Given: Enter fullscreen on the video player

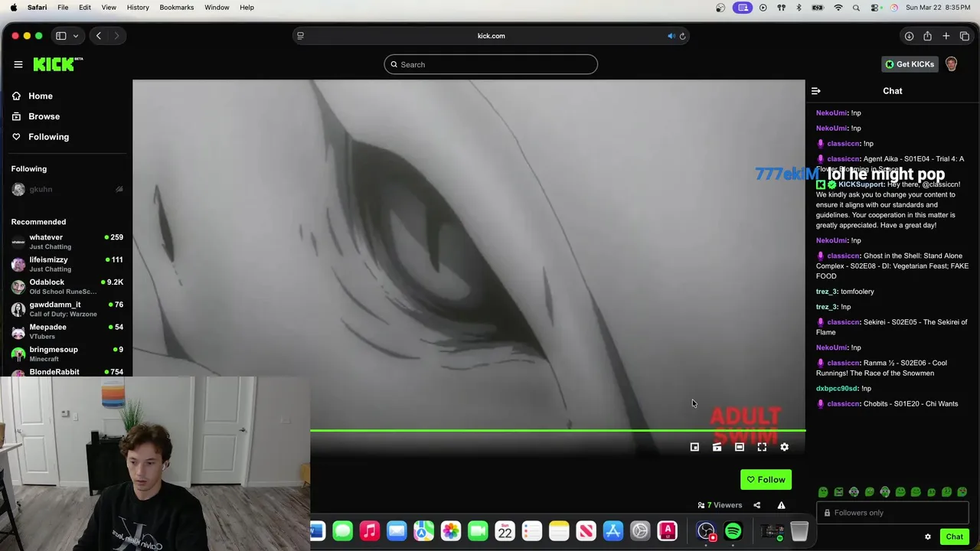Looking at the screenshot, I should pyautogui.click(x=762, y=447).
